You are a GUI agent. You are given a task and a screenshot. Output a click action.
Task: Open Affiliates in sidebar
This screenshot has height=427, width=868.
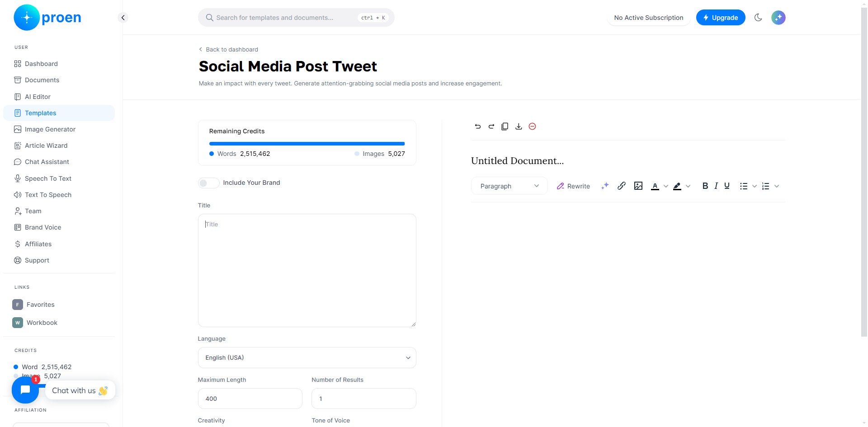pyautogui.click(x=59, y=244)
